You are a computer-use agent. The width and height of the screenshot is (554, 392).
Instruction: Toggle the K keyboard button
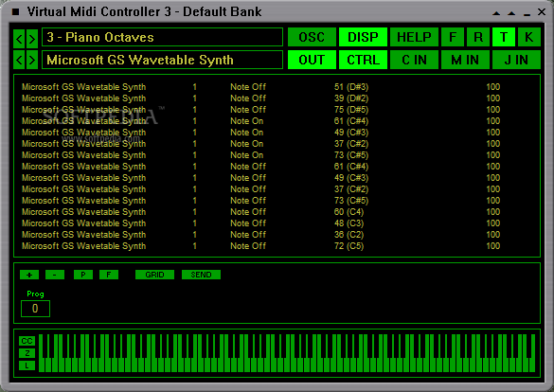pos(529,37)
